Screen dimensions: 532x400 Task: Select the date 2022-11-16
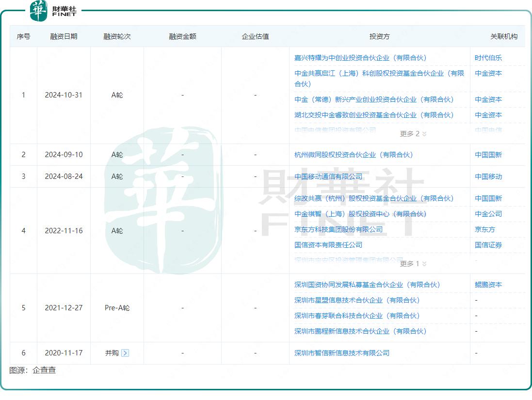(64, 231)
